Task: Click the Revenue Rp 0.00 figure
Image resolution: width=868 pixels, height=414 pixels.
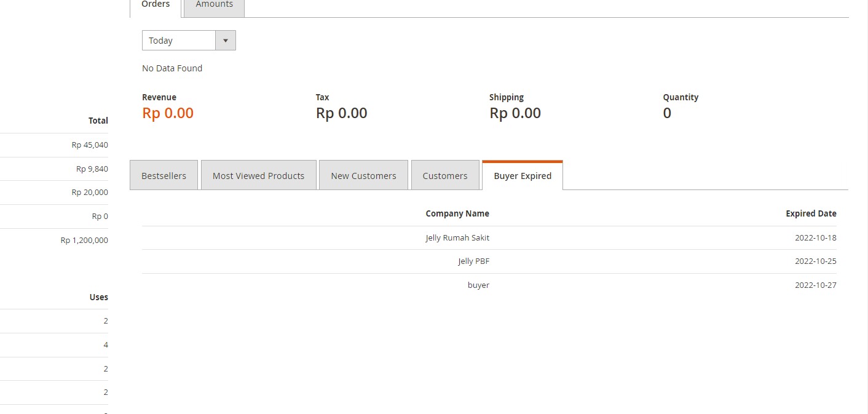Action: coord(167,113)
